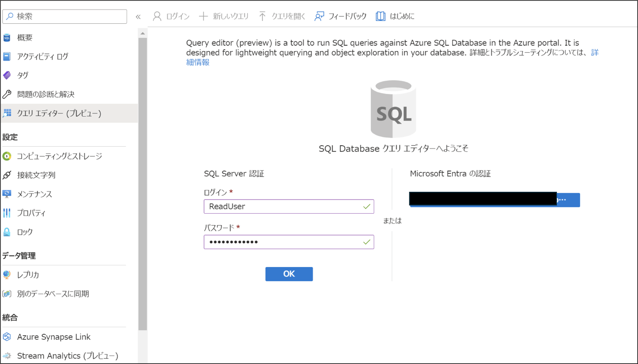Click the 検索 search box
The height and width of the screenshot is (364, 638).
pyautogui.click(x=65, y=16)
